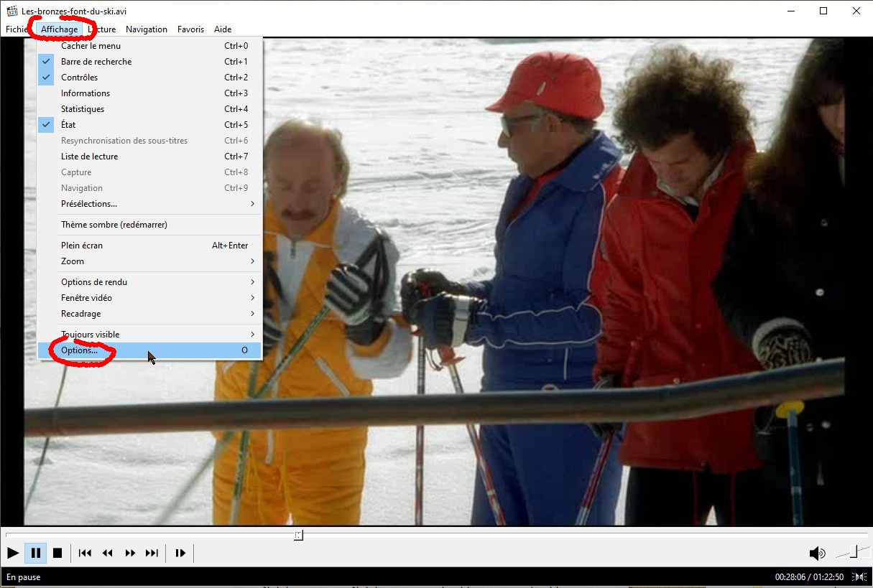Screen dimensions: 873x588
Task: Open the Aide menu
Action: coord(223,29)
